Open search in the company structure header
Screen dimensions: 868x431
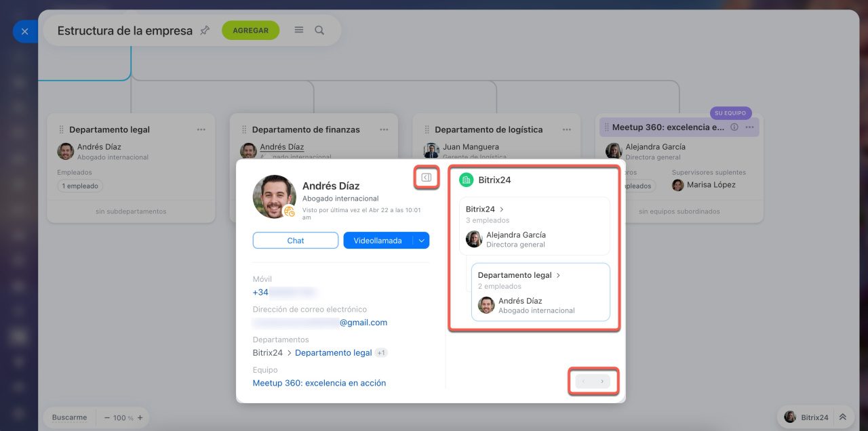pos(319,30)
